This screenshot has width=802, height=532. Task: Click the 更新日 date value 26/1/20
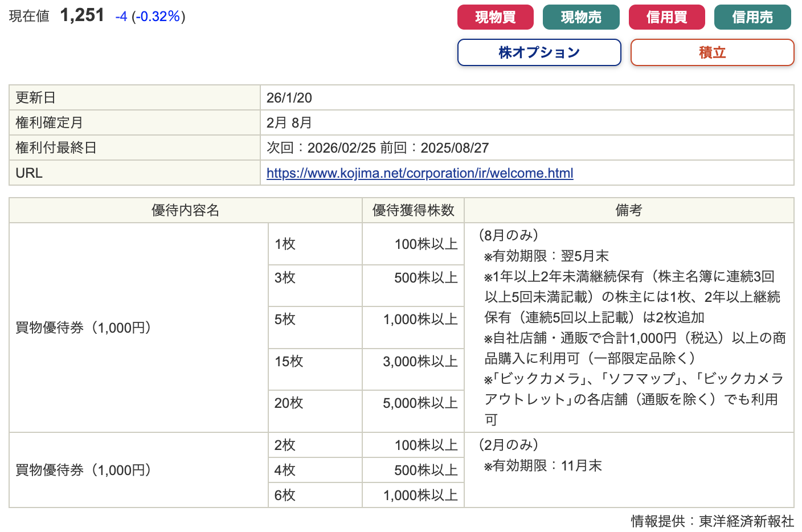tap(289, 98)
